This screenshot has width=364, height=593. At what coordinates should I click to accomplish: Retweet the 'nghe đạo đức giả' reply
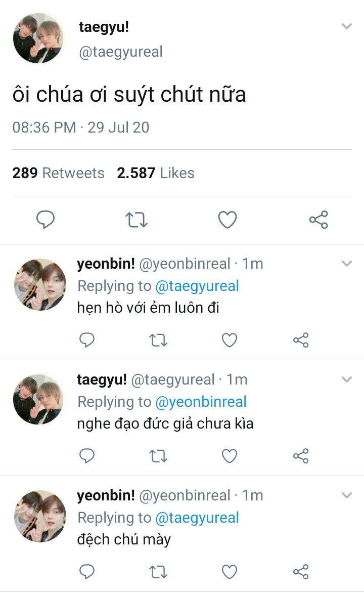(158, 456)
